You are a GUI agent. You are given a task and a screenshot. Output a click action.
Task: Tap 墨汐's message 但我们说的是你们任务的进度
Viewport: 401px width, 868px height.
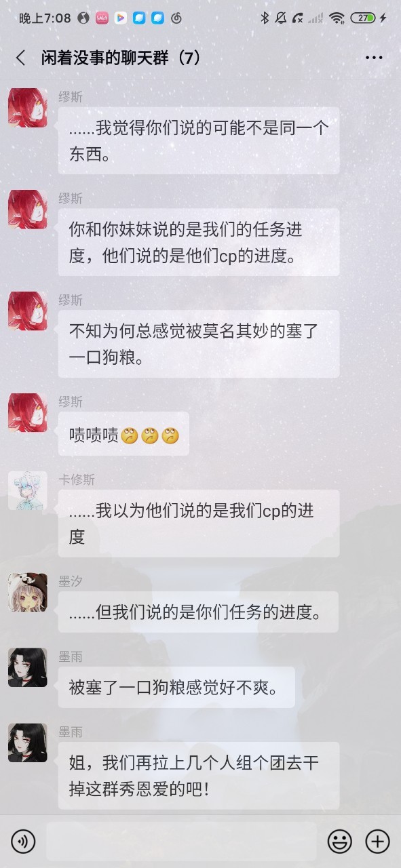198,612
